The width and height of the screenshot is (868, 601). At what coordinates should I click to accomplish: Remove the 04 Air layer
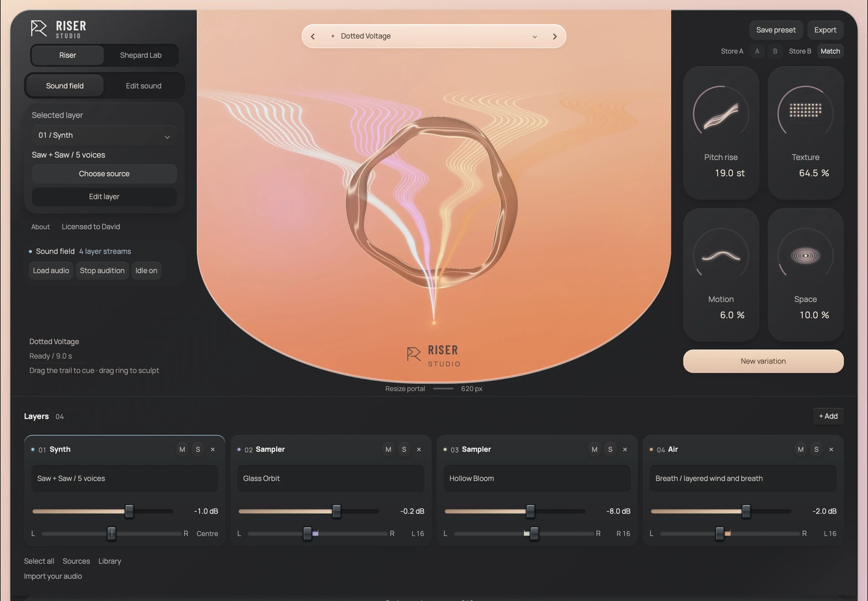click(x=831, y=449)
